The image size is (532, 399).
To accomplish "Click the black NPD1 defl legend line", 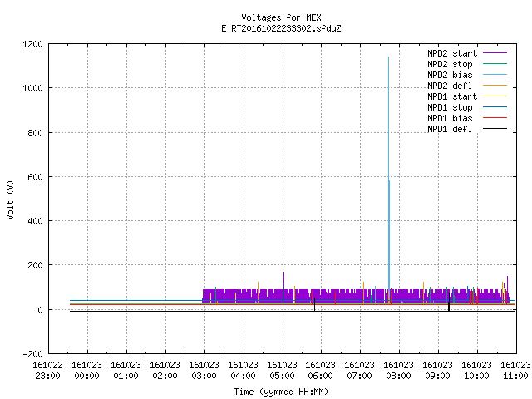I will click(495, 129).
